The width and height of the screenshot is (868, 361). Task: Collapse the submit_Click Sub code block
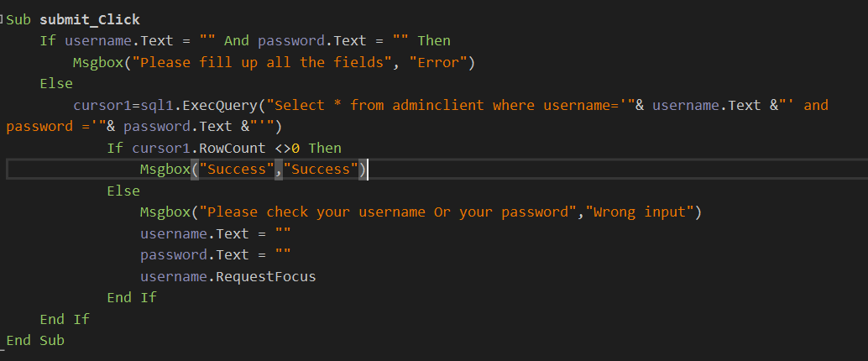point(3,18)
